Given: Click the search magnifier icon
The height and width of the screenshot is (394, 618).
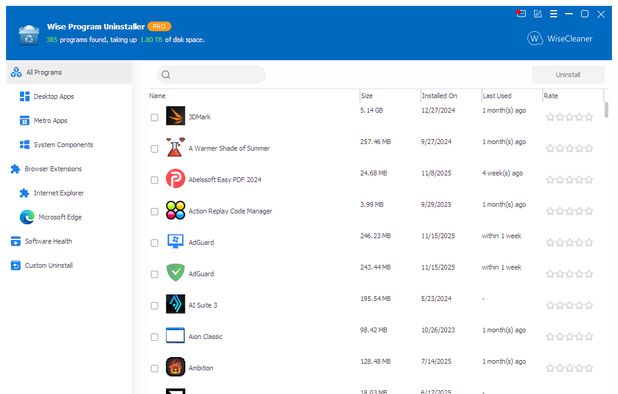Looking at the screenshot, I should 166,75.
